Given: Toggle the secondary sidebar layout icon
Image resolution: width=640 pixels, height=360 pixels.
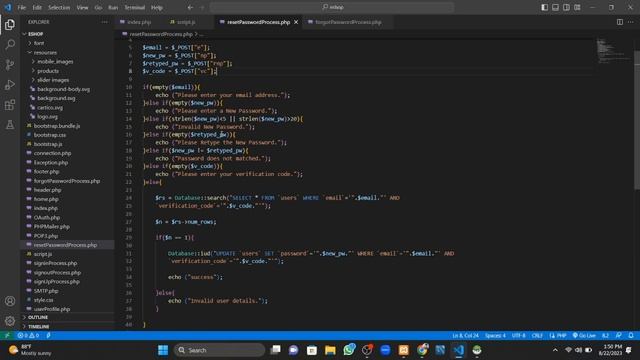Looking at the screenshot, I should coord(566,7).
